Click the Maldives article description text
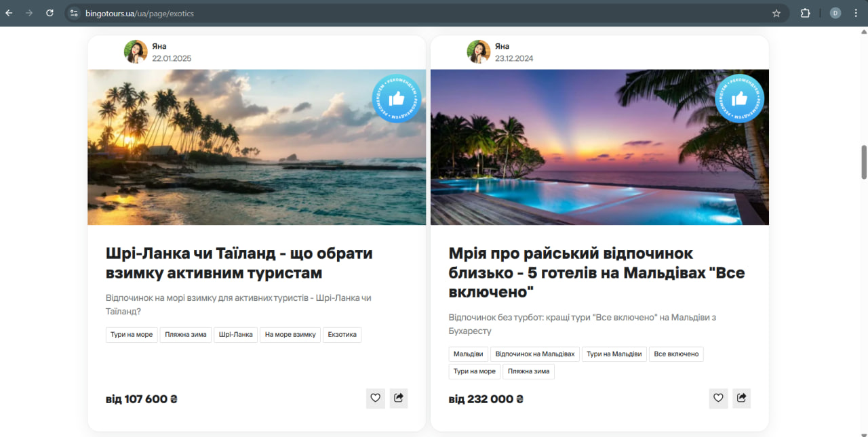Viewport: 868px width, 437px height. coord(583,324)
